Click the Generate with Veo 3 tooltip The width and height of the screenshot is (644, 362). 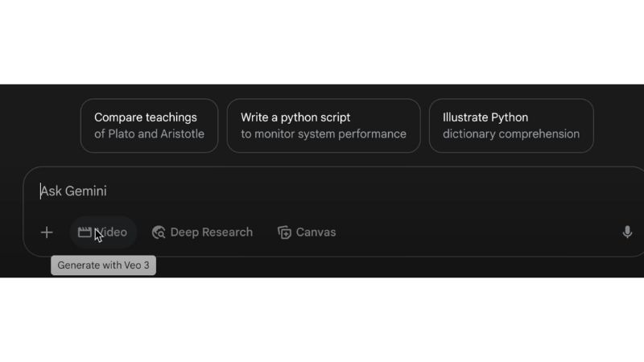click(103, 265)
